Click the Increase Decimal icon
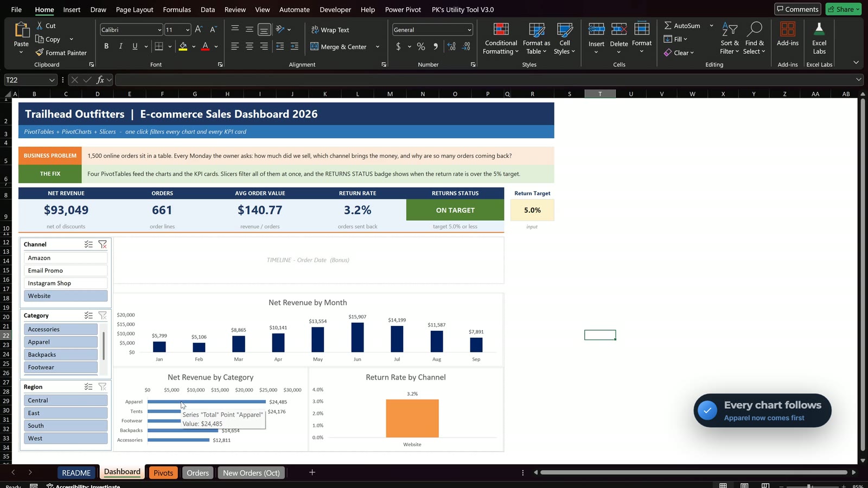This screenshot has height=488, width=868. coord(451,47)
